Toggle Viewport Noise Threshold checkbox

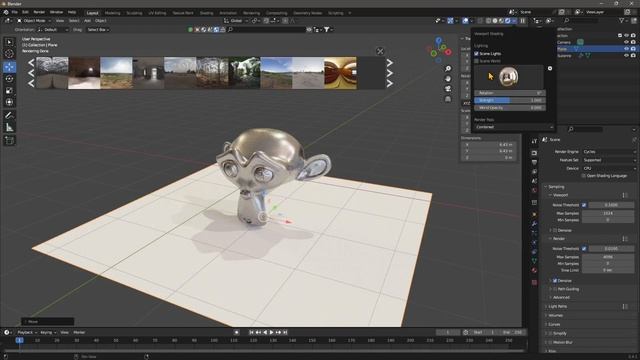tap(584, 205)
